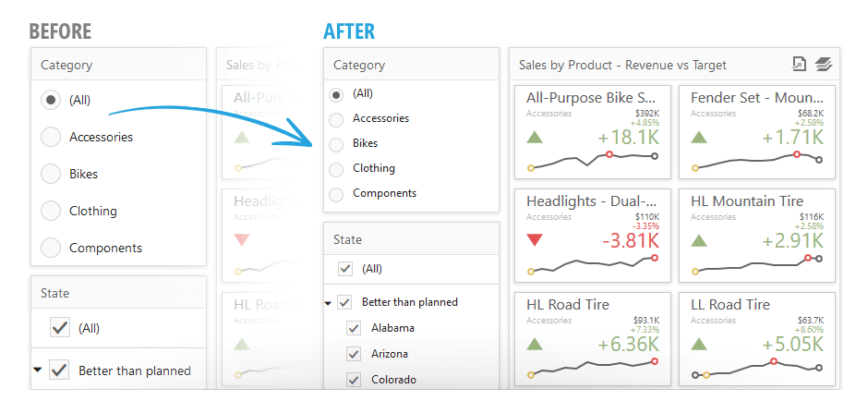Select Clothing radio in AFTER Category panel

[x=336, y=169]
